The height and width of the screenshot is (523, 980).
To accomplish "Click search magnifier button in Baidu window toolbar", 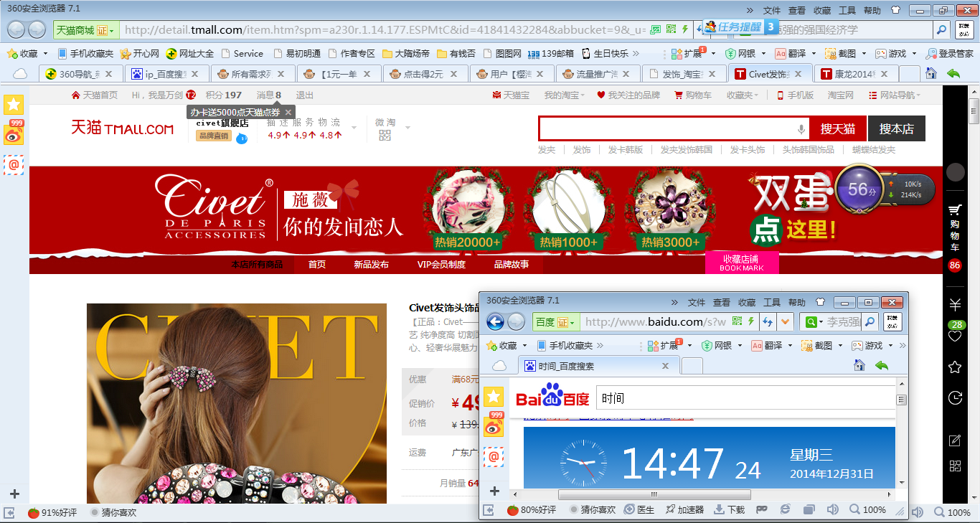I will pyautogui.click(x=870, y=322).
